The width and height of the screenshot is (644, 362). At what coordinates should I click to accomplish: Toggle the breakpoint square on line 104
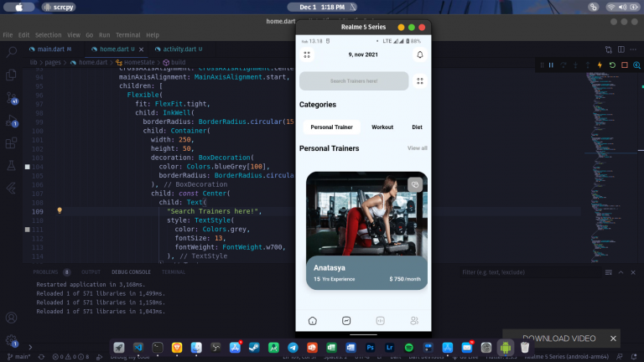click(27, 167)
